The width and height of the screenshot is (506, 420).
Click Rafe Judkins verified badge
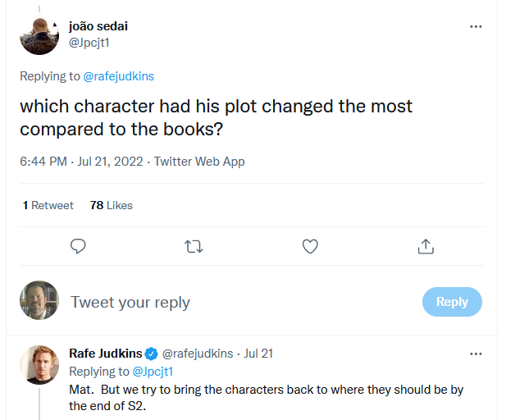pyautogui.click(x=151, y=354)
